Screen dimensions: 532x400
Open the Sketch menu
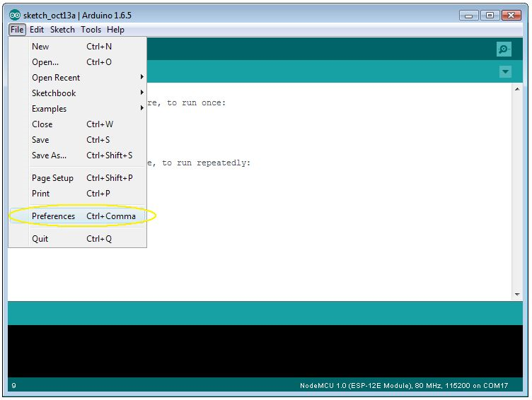[x=62, y=30]
